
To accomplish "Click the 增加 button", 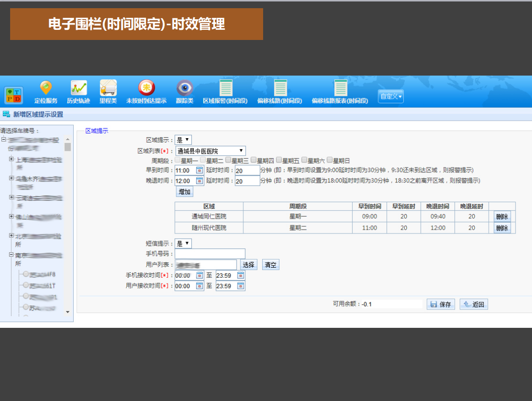I will pyautogui.click(x=185, y=192).
